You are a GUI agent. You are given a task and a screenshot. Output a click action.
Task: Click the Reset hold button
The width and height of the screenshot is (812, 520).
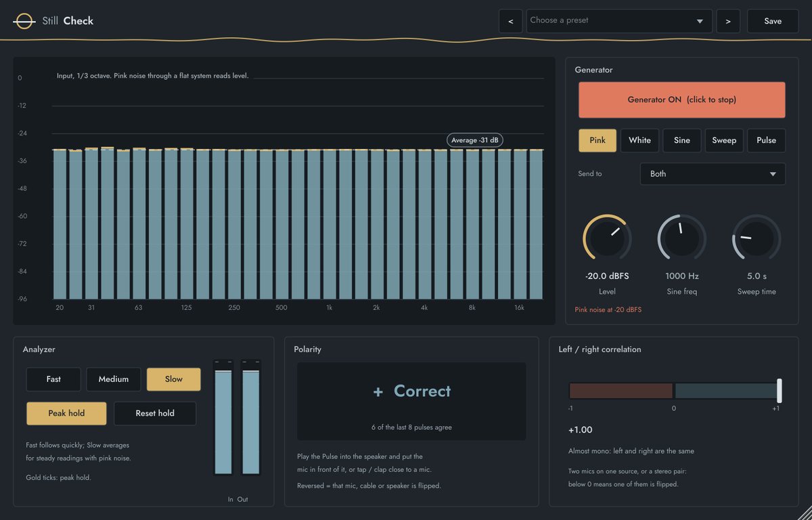(x=155, y=413)
